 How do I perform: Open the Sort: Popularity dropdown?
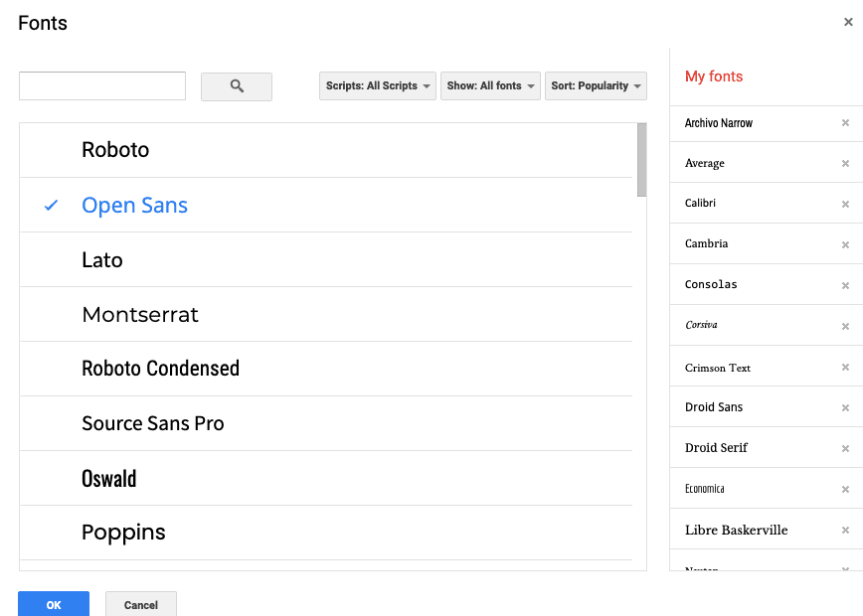[597, 85]
